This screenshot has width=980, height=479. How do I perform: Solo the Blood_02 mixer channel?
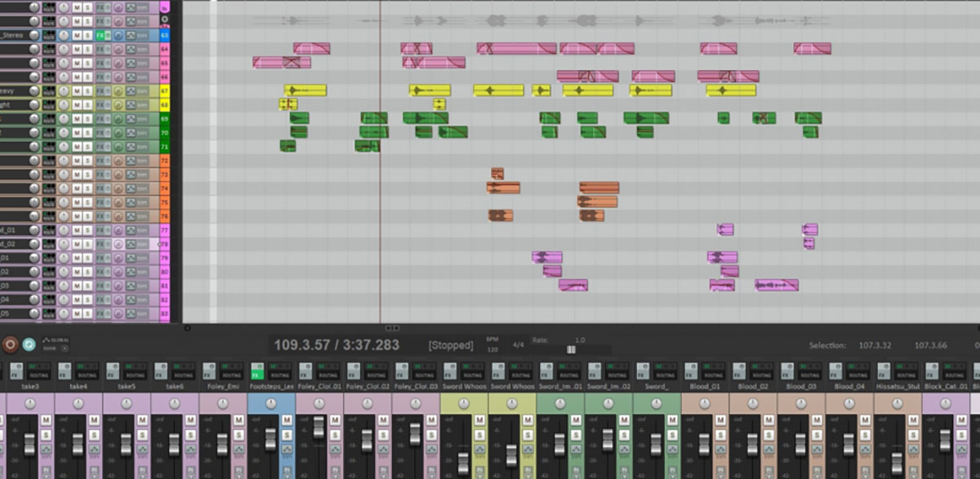click(x=769, y=435)
